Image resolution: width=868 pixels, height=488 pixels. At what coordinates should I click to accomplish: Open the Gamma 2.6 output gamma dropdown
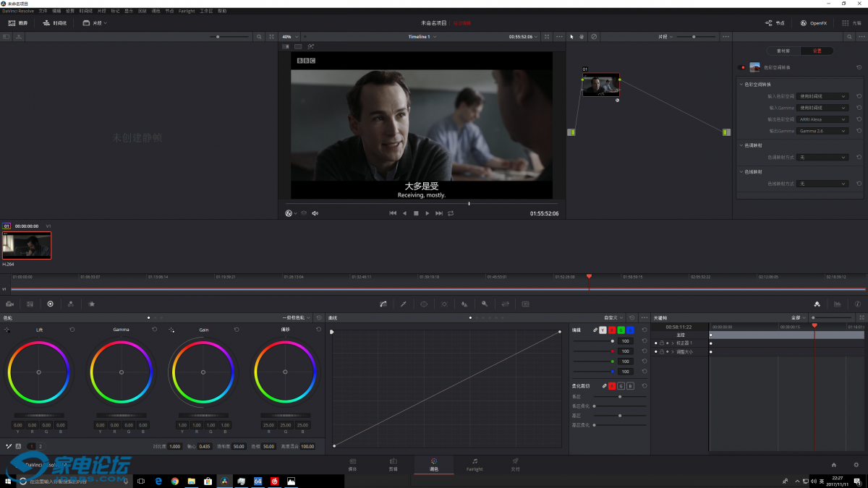822,131
